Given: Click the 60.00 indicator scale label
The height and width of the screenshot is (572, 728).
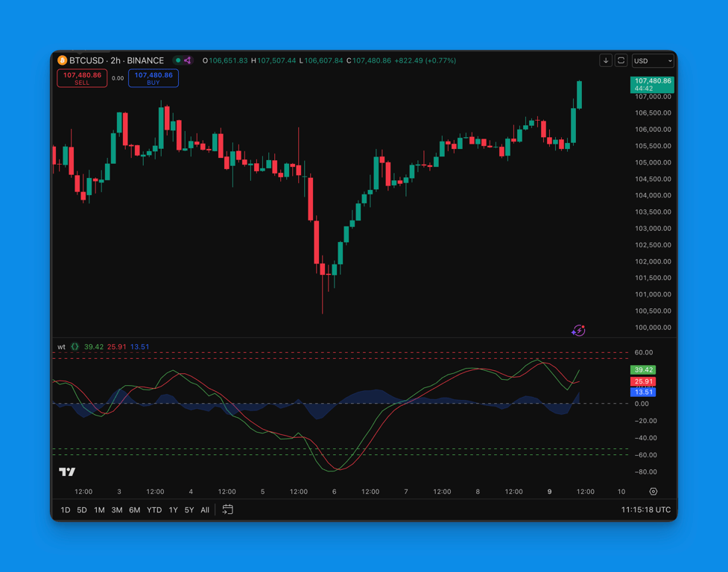Looking at the screenshot, I should tap(644, 352).
